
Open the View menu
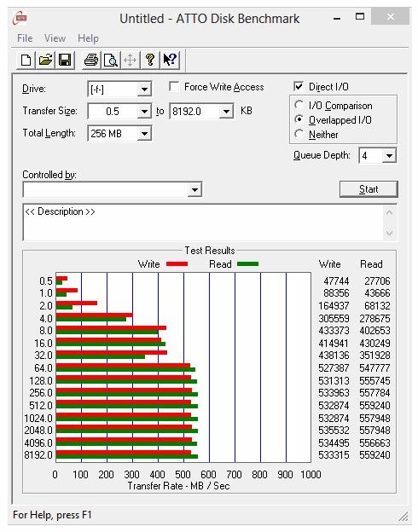tap(55, 38)
